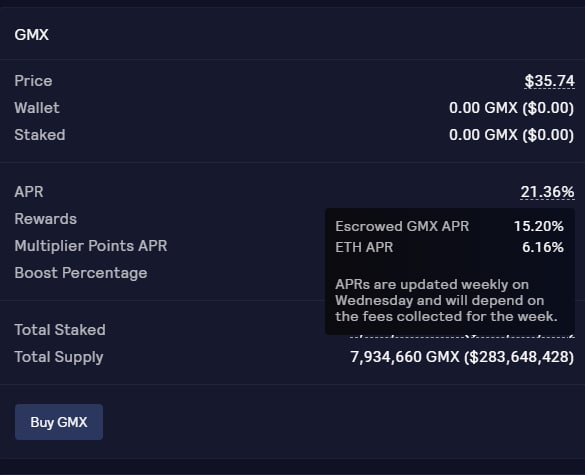The image size is (585, 475).
Task: Click the Total Supply value 7,934,660 GMX
Action: tap(462, 357)
